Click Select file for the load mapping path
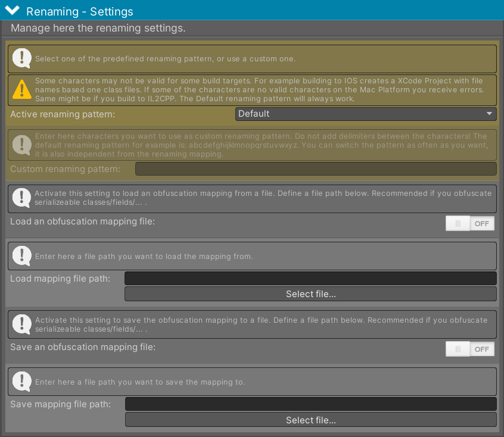This screenshot has height=437, width=504. [x=310, y=294]
